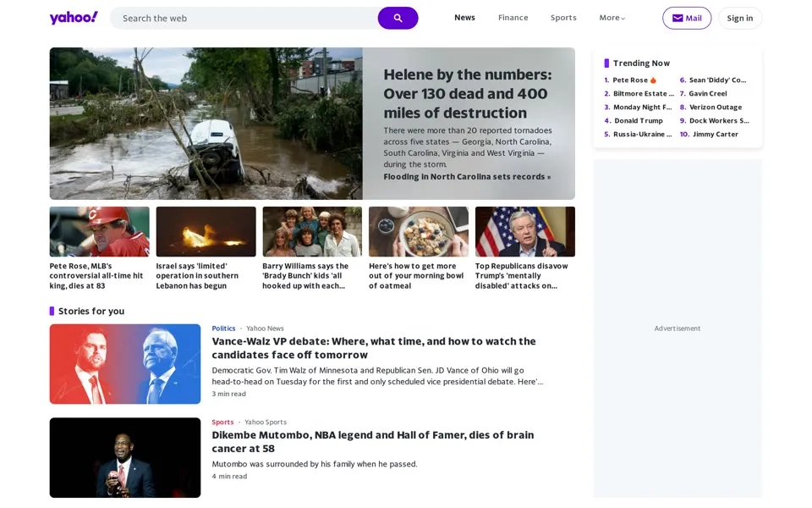Click the 4 min read label

pos(229,477)
